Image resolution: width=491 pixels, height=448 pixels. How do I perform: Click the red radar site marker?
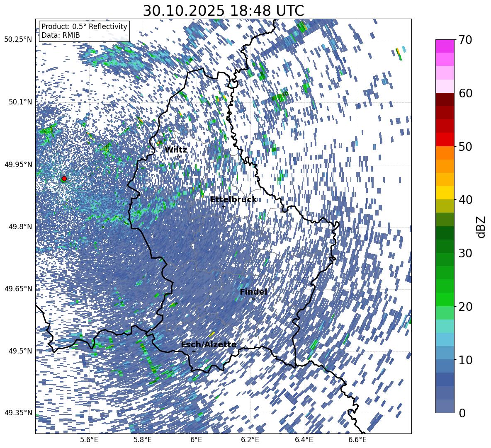pos(64,179)
